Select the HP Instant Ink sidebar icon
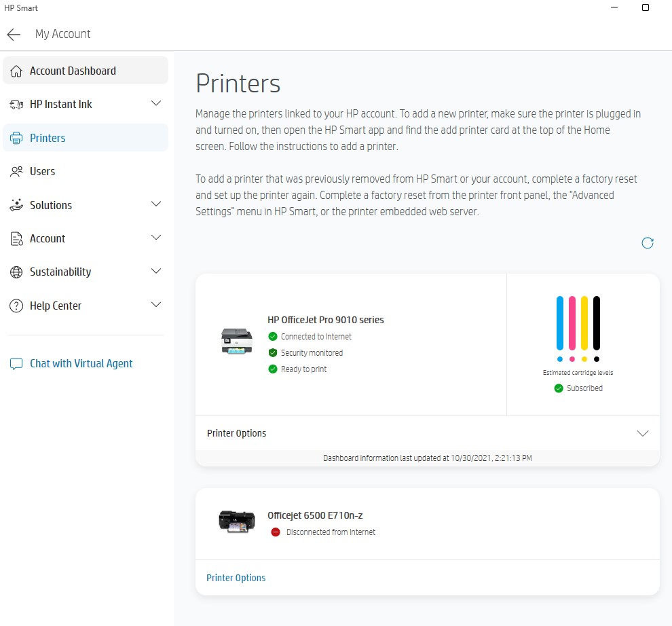The height and width of the screenshot is (626, 672). point(16,104)
